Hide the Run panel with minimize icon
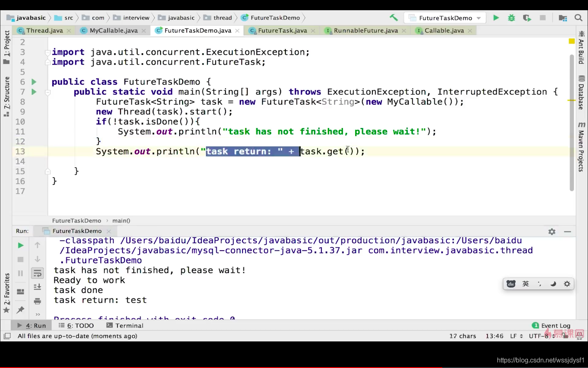Viewport: 588px width, 368px height. tap(568, 231)
